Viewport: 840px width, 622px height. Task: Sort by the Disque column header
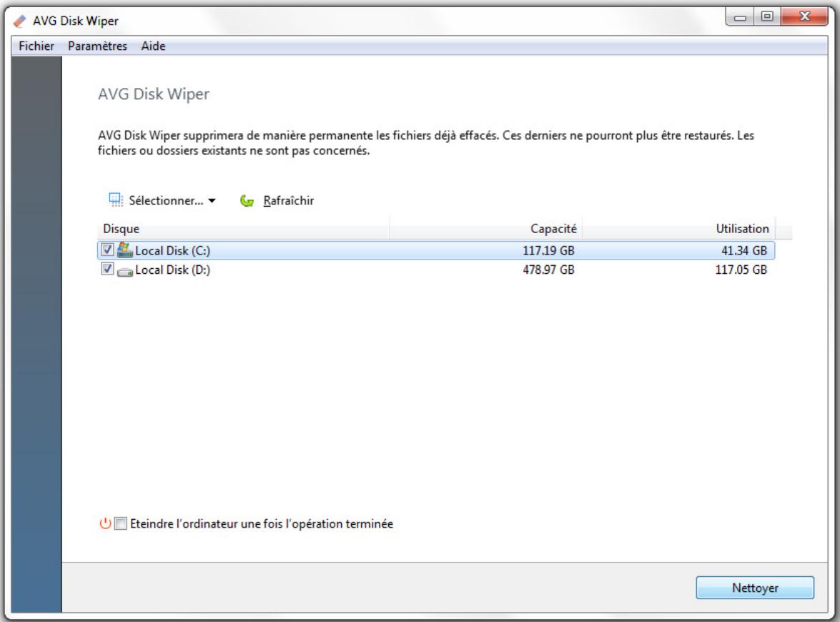(x=243, y=229)
